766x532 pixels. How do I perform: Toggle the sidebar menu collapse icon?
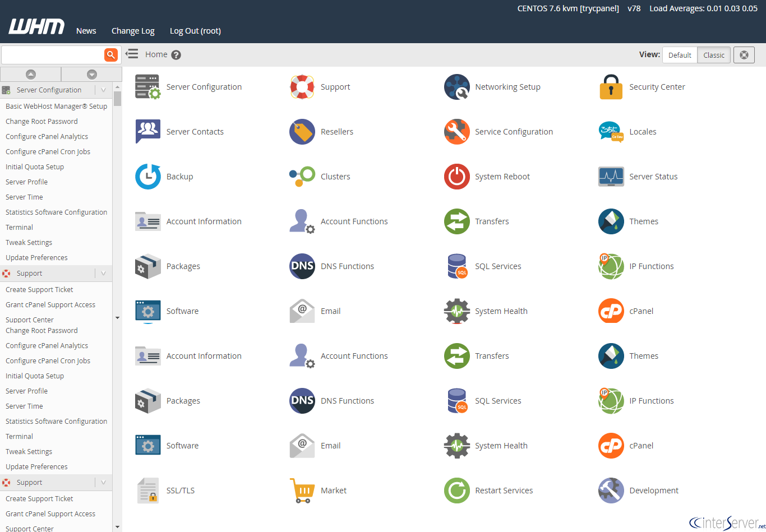tap(132, 54)
